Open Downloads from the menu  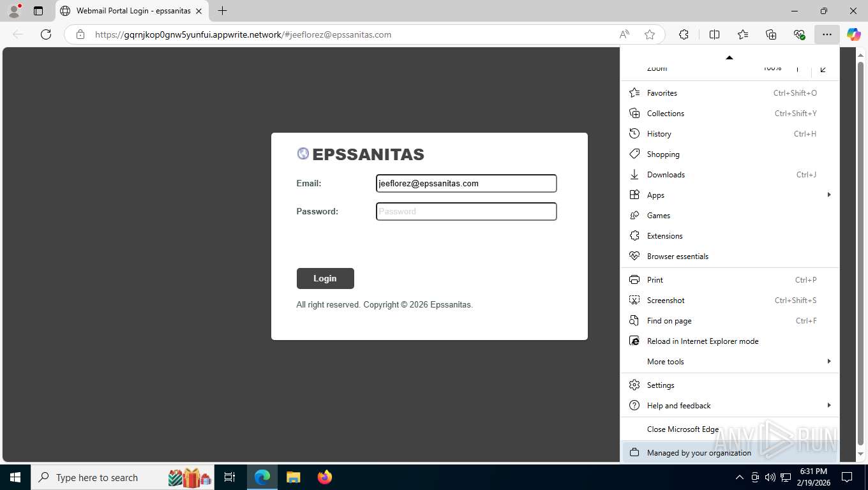pos(730,175)
